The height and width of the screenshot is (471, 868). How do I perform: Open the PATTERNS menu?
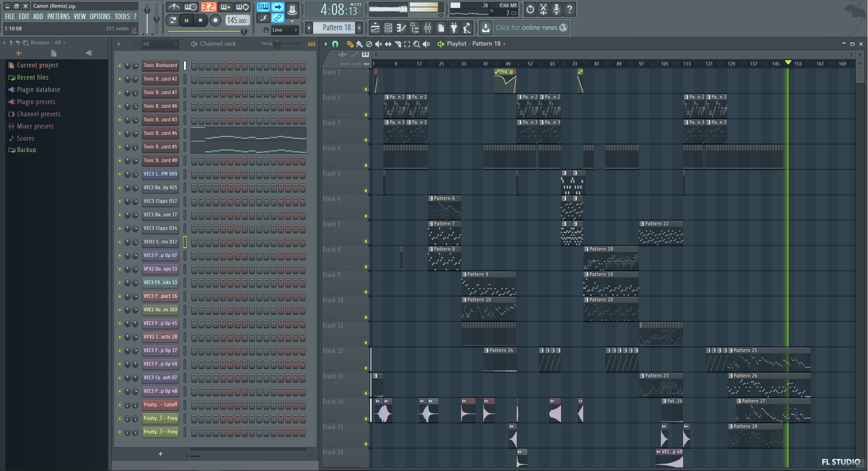[58, 16]
